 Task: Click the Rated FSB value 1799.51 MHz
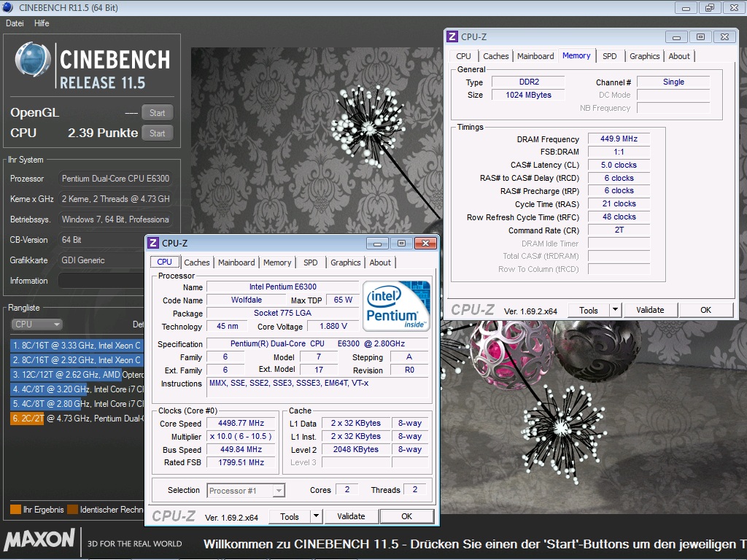tap(241, 462)
